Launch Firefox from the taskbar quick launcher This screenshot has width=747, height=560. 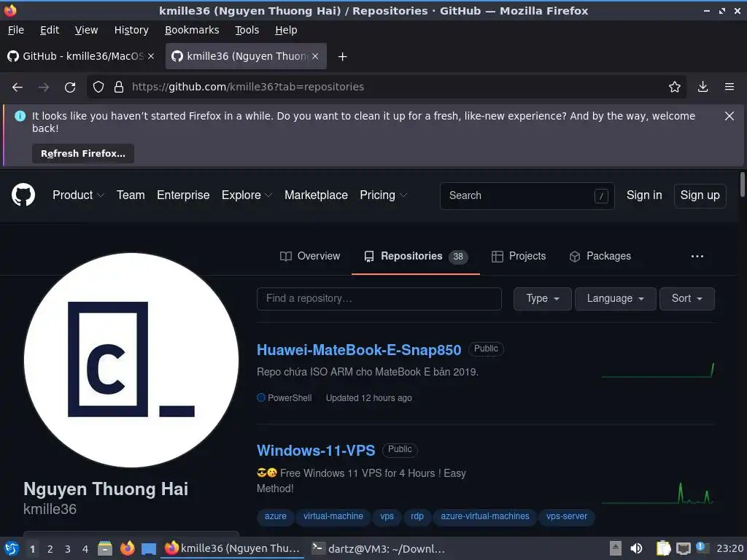pyautogui.click(x=127, y=548)
